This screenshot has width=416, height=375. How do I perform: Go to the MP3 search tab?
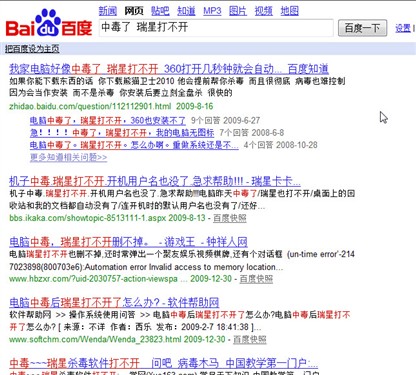[x=212, y=11]
